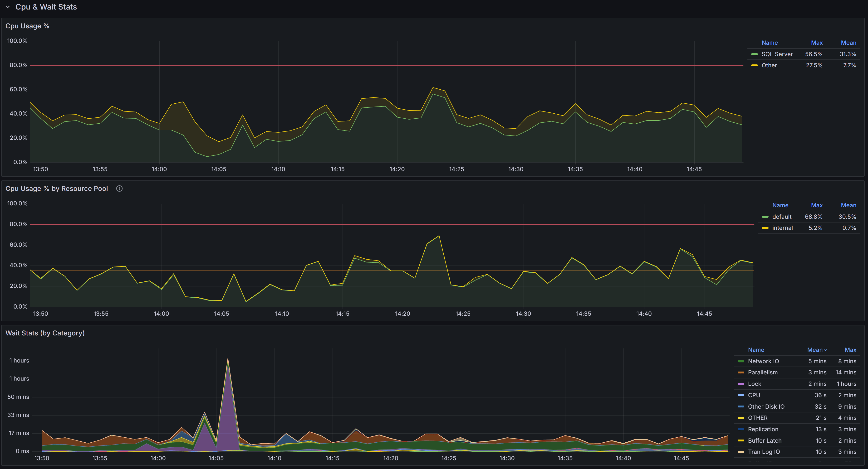Open the info tooltip on Cpu Usage % by Resource Pool

(x=119, y=189)
